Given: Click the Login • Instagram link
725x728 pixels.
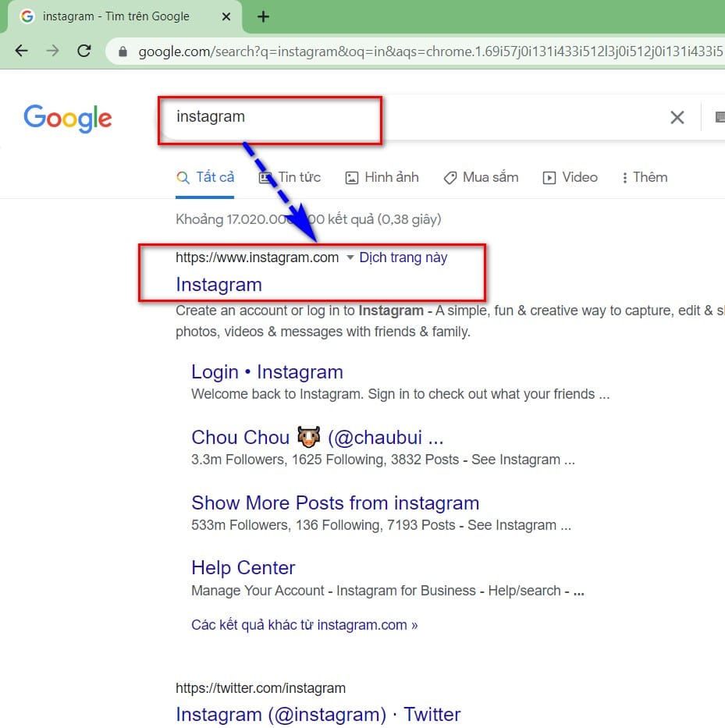Looking at the screenshot, I should pyautogui.click(x=267, y=372).
